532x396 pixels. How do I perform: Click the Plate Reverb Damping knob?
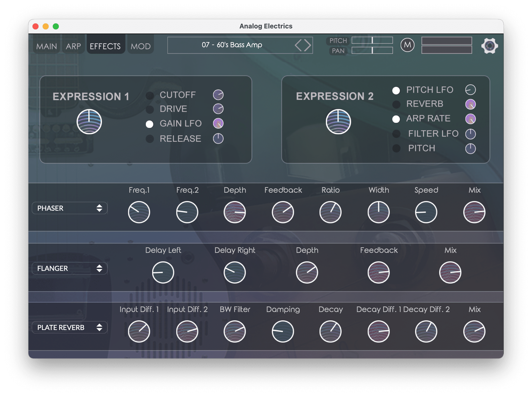click(x=283, y=332)
